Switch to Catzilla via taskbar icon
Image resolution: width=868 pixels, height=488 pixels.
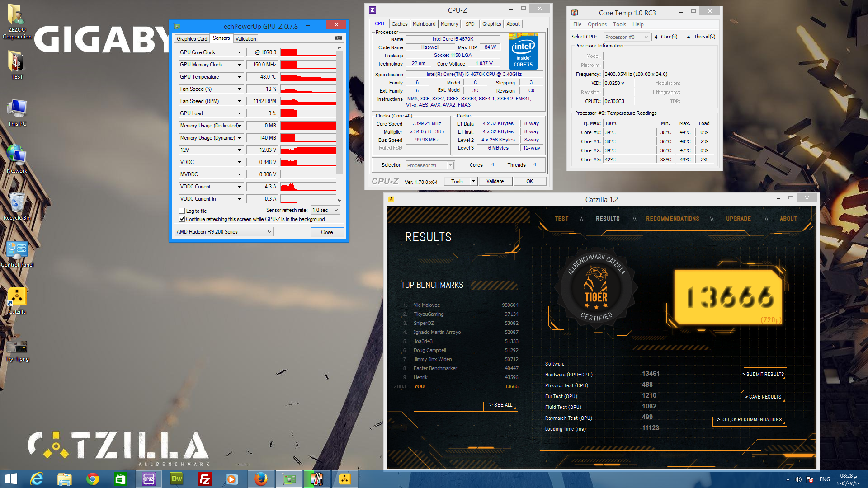coord(344,479)
